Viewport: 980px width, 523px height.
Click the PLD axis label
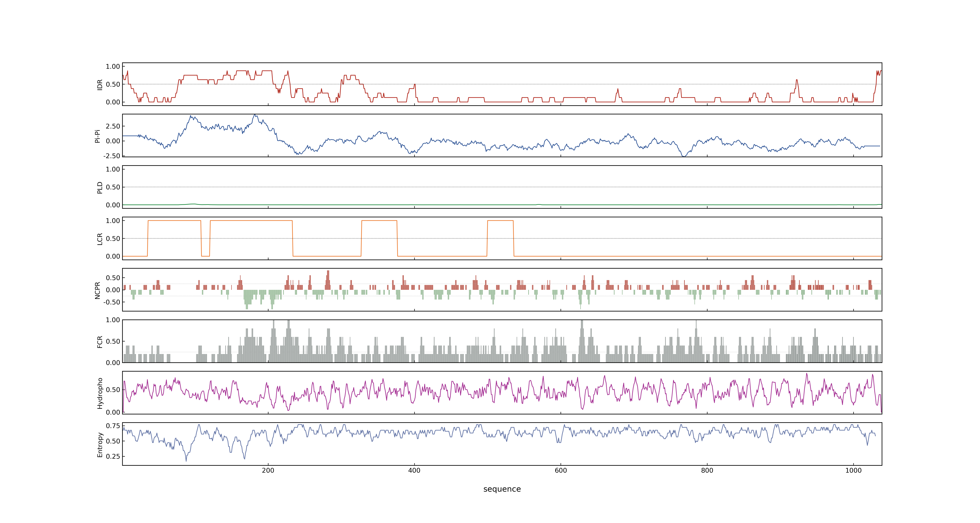pos(100,187)
